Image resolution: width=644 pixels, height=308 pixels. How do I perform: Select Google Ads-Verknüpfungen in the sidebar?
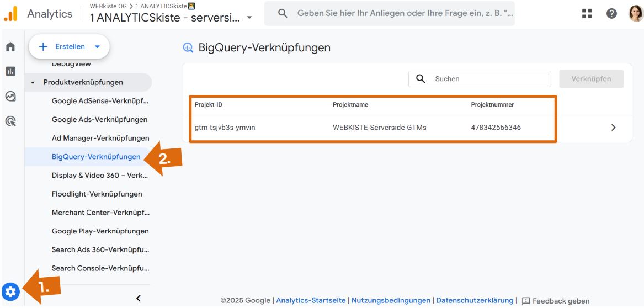click(99, 120)
